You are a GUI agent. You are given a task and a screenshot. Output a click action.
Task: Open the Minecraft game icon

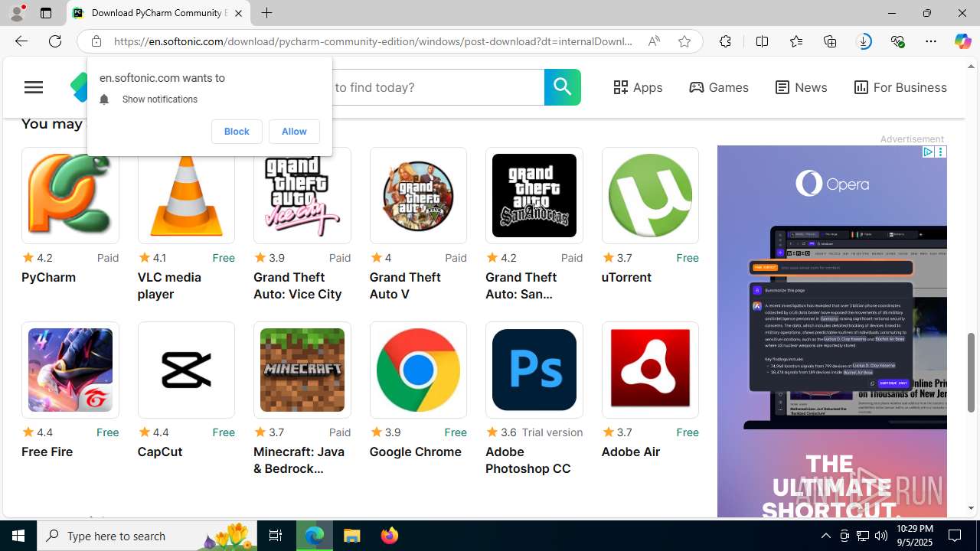(302, 370)
